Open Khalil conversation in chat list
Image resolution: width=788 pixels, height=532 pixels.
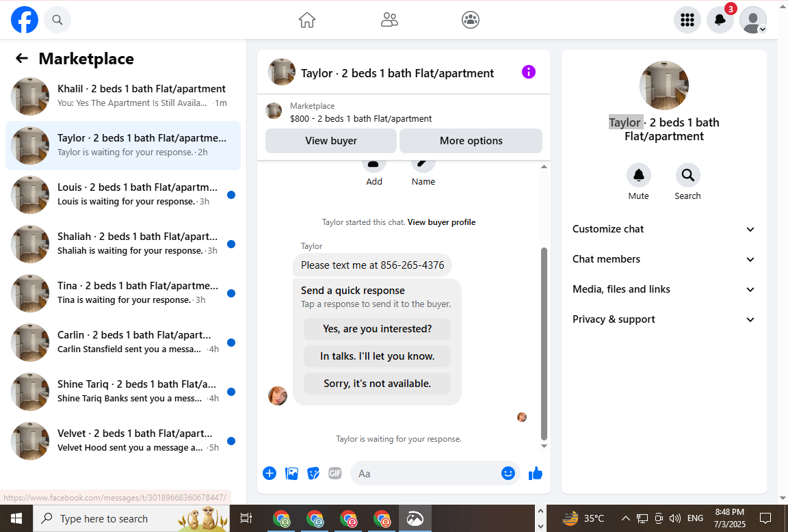[123, 96]
